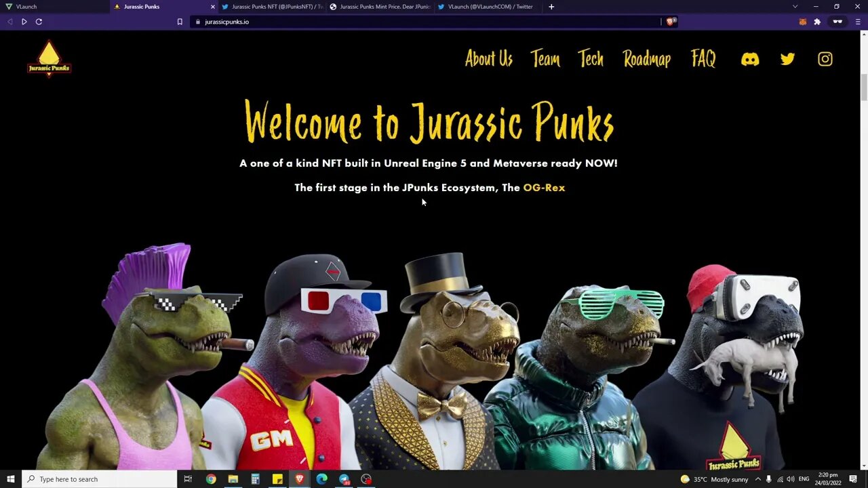The image size is (868, 488).
Task: Open the extensions puzzle icon
Action: pos(817,22)
